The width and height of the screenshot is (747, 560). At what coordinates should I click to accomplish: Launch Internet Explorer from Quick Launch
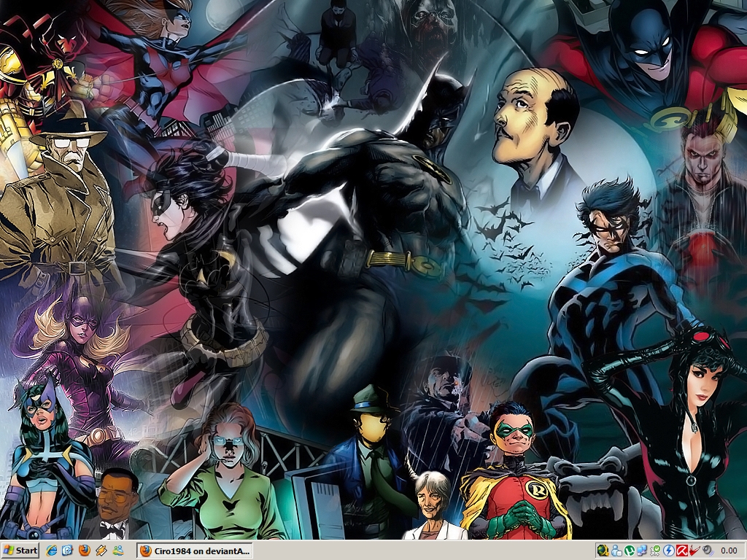click(52, 551)
